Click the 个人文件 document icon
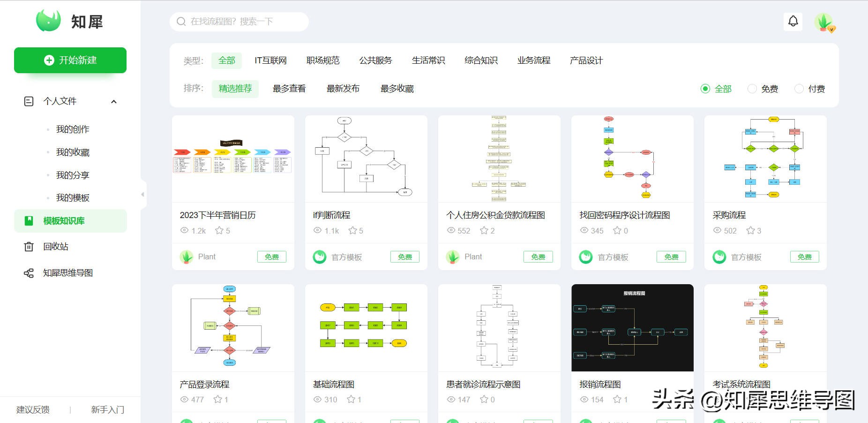 (29, 101)
